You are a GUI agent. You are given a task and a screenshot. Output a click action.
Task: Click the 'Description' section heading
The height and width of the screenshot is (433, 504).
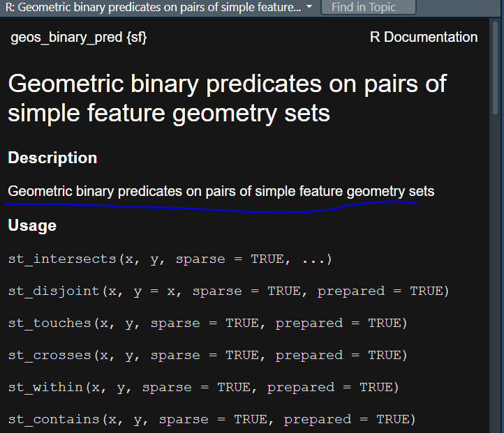52,158
